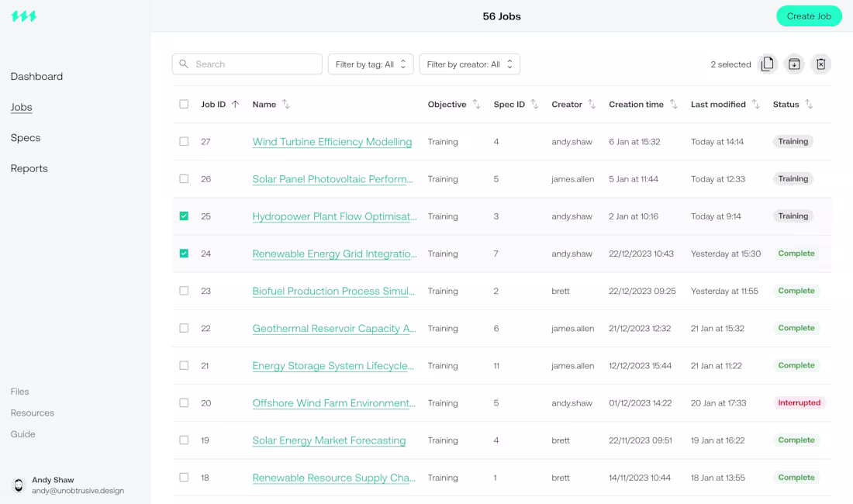Open Specs from the sidebar
This screenshot has height=504, width=853.
coord(26,138)
